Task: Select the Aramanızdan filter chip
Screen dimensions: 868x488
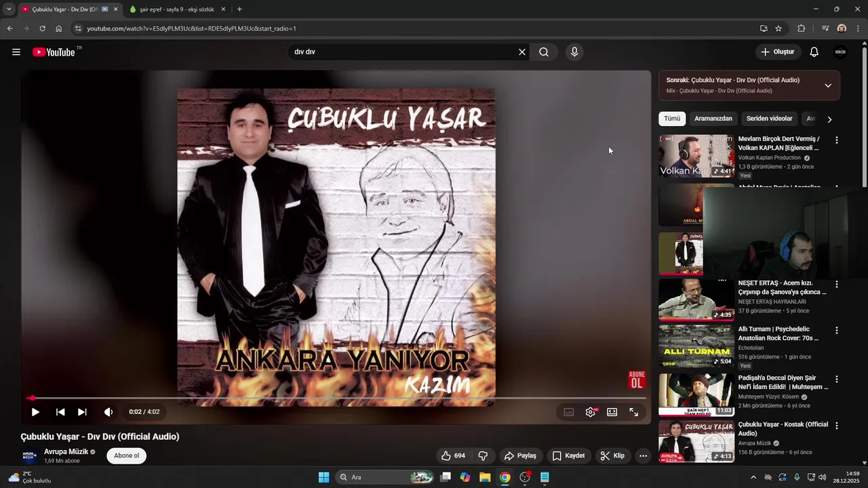Action: [713, 119]
